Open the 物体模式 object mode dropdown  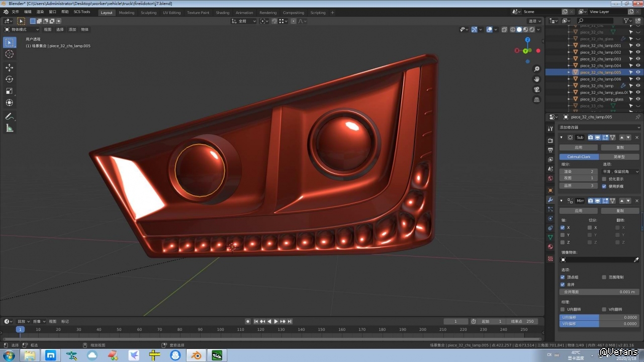[x=21, y=30]
